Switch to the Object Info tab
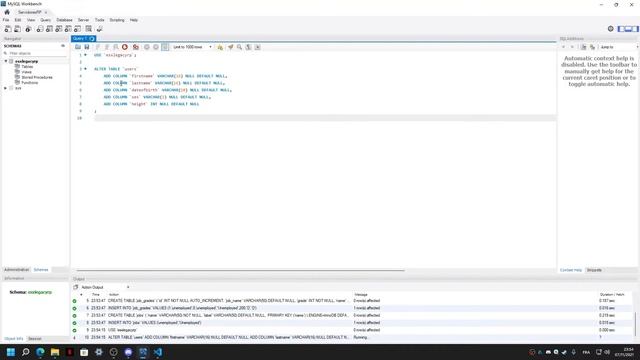This screenshot has height=360, width=640. coord(13,339)
